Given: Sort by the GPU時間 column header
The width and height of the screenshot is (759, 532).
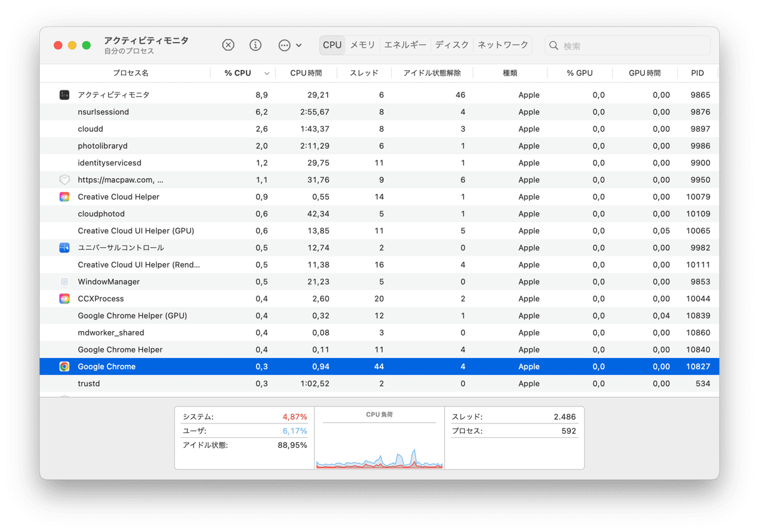Looking at the screenshot, I should (644, 73).
